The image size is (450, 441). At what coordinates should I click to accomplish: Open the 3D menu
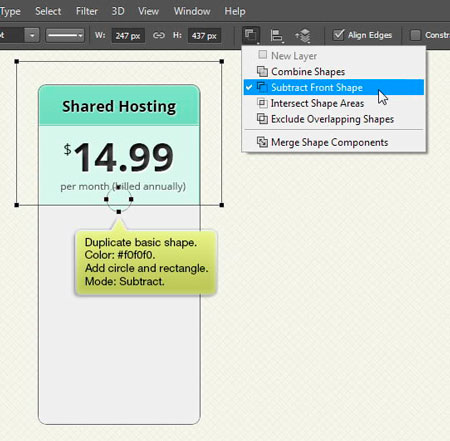click(118, 11)
